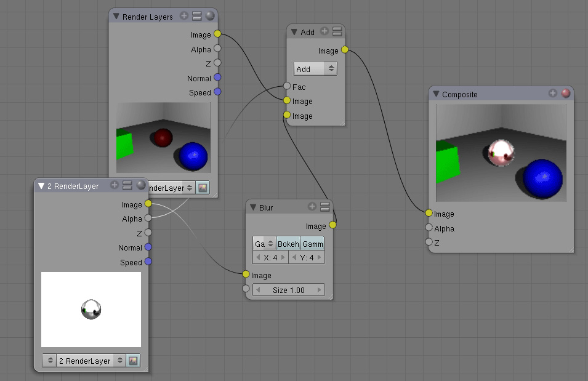Screen dimensions: 588x381
Task: Toggle options icon on Add node header
Action: pyautogui.click(x=337, y=31)
